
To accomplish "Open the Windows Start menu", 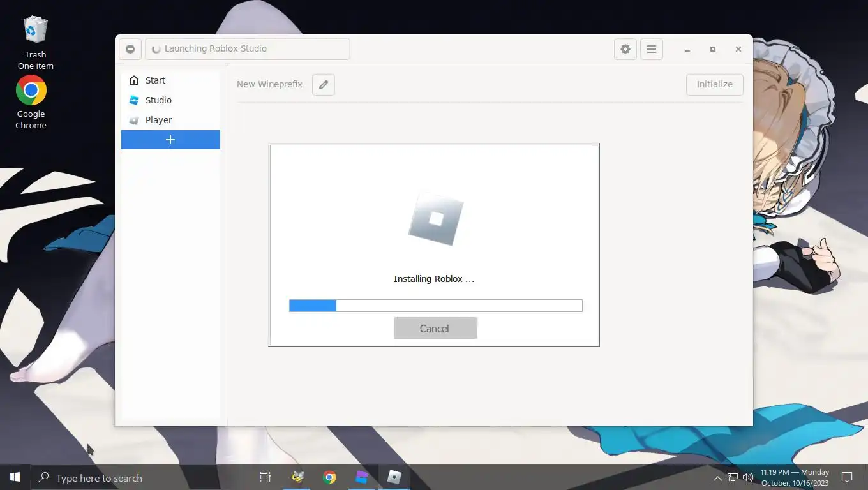I will point(15,477).
